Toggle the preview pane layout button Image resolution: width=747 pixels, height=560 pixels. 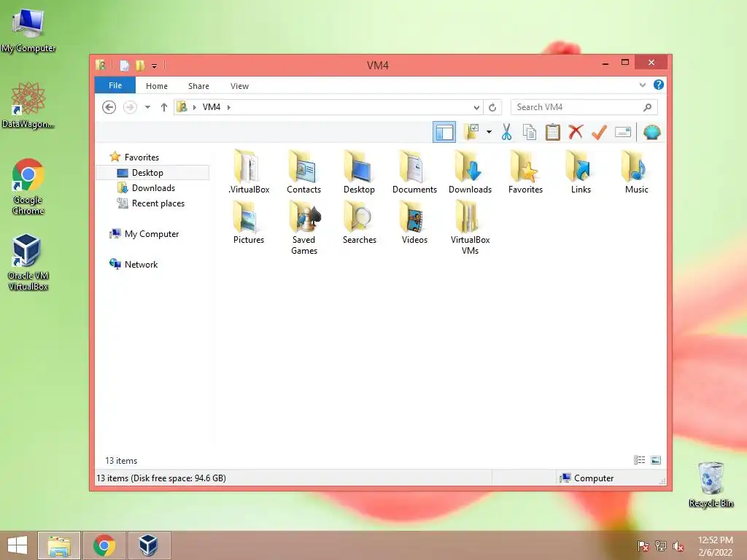click(x=444, y=133)
